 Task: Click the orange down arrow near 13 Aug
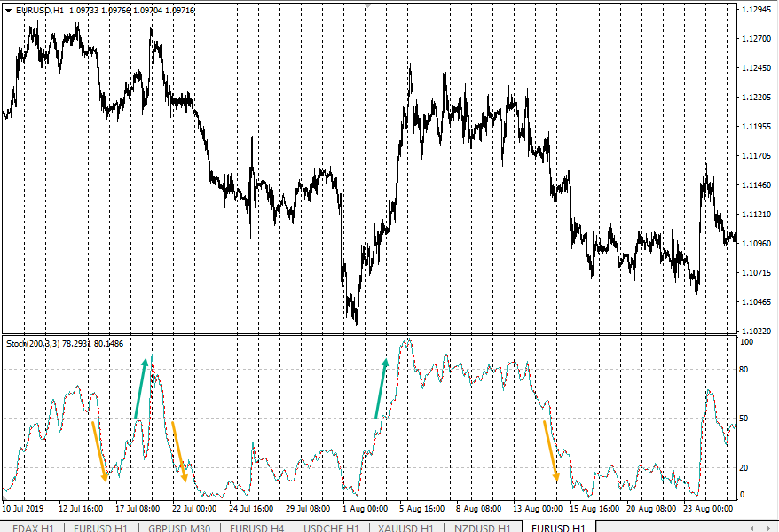point(551,450)
